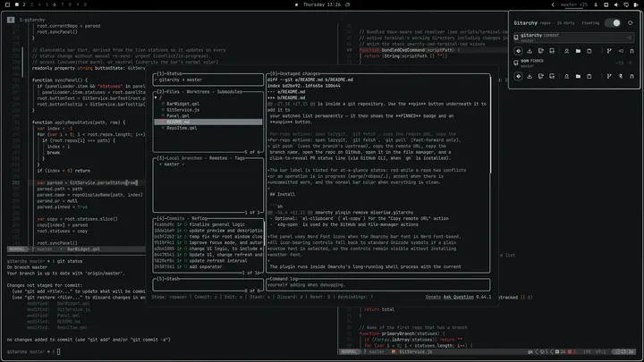Click the folder icon in gitarchy repo row
The width and height of the screenshot is (644, 362).
tap(578, 51)
